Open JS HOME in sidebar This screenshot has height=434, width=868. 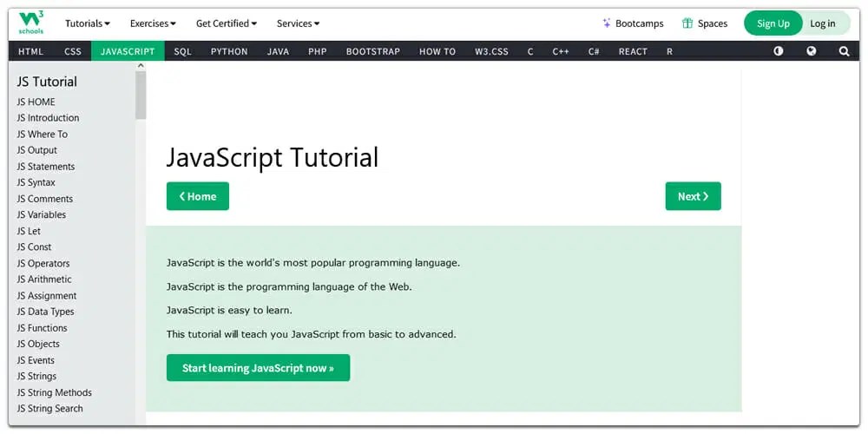point(36,102)
